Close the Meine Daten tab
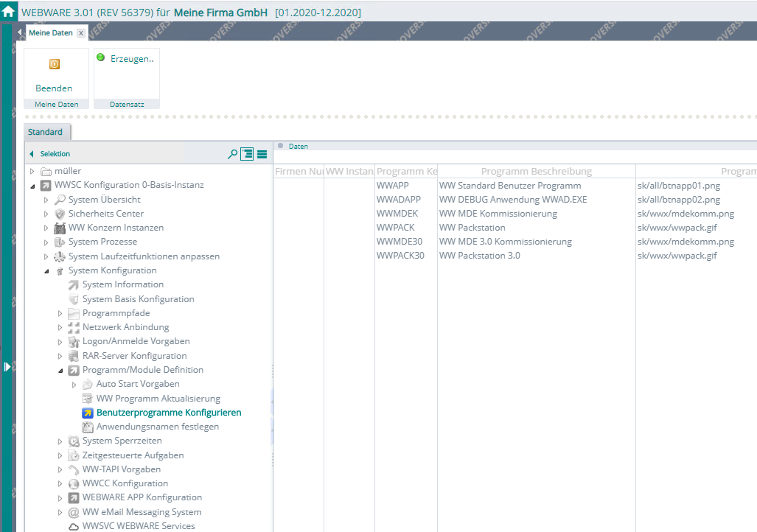This screenshot has width=757, height=532. click(x=81, y=33)
